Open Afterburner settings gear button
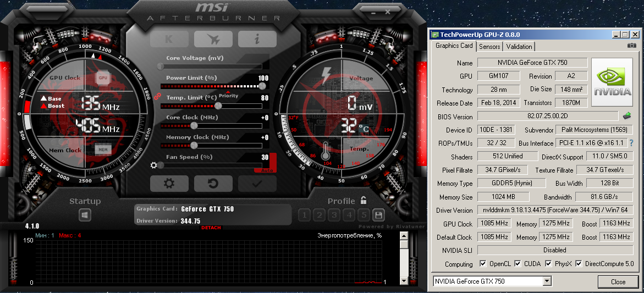The height and width of the screenshot is (293, 644). [169, 184]
